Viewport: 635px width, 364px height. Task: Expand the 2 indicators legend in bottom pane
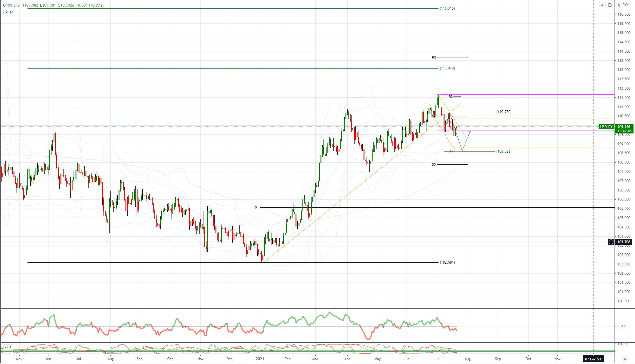(8, 348)
